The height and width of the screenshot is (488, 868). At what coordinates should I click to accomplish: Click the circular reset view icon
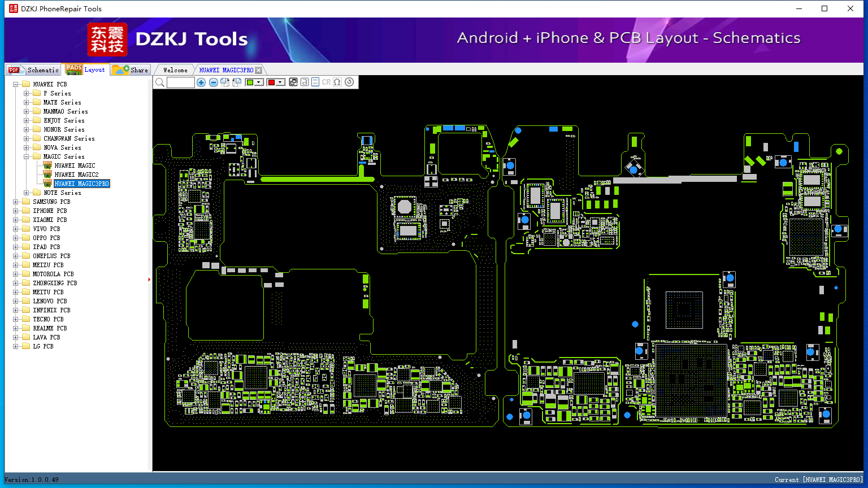(349, 82)
